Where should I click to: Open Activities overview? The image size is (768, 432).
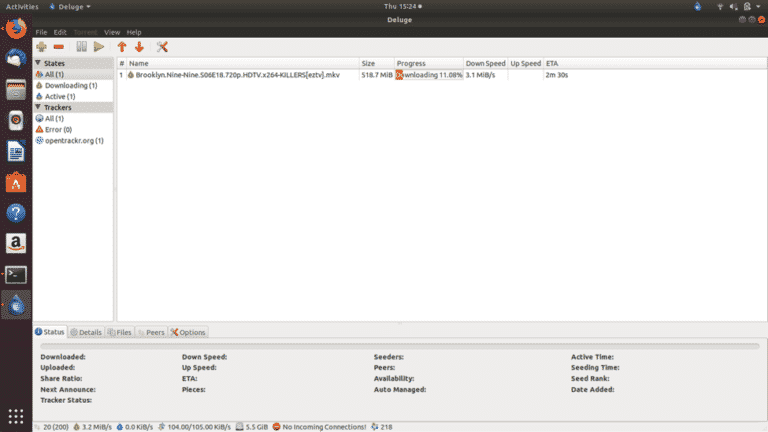click(x=22, y=6)
